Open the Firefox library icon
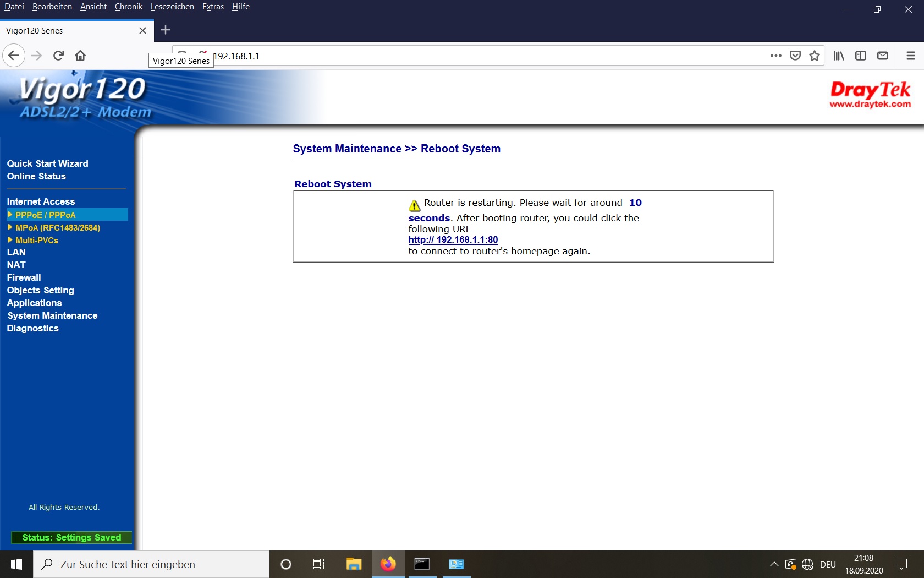Screen dimensions: 924x578 [839, 56]
